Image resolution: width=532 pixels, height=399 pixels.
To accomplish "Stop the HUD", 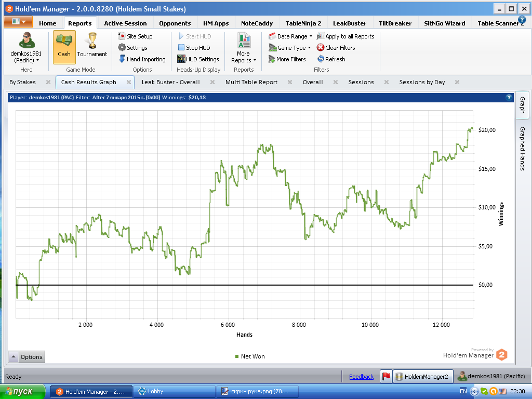I will click(x=194, y=48).
